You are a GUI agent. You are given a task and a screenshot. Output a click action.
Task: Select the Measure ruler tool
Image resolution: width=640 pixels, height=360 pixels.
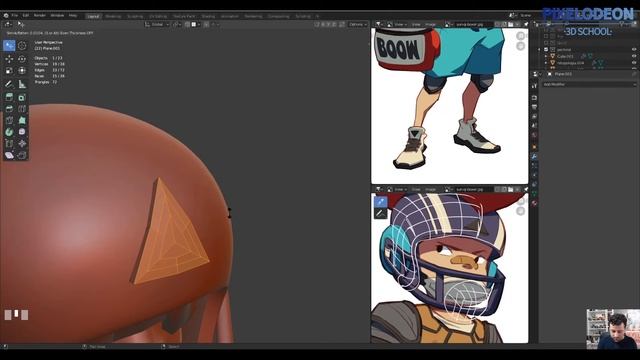22,84
